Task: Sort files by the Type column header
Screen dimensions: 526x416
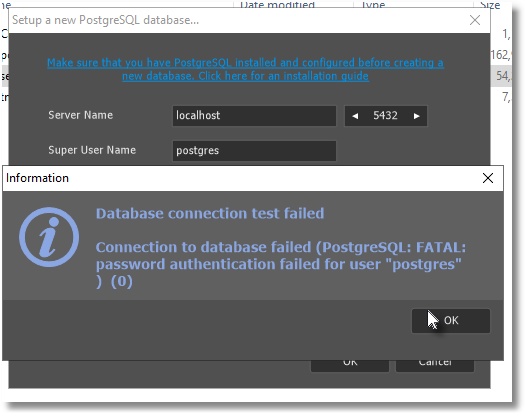Action: tap(373, 4)
